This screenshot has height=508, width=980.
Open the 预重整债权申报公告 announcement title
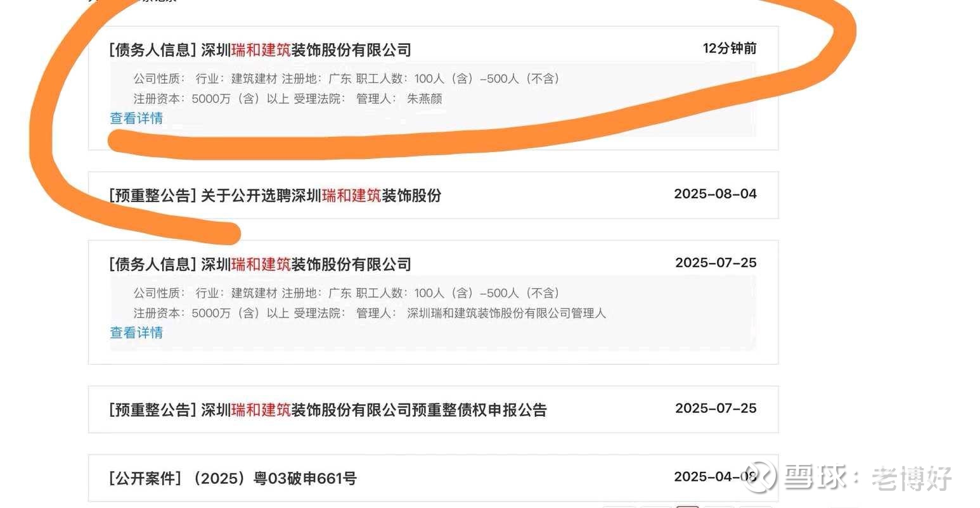328,410
